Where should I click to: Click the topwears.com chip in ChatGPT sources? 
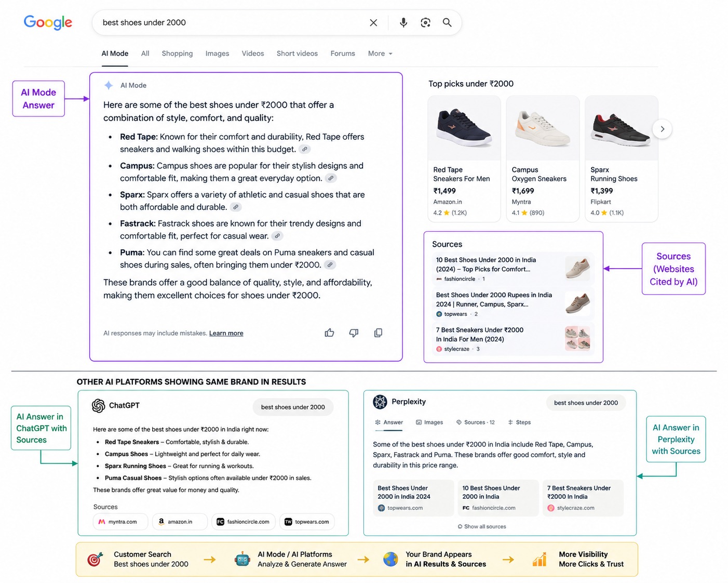(x=307, y=522)
